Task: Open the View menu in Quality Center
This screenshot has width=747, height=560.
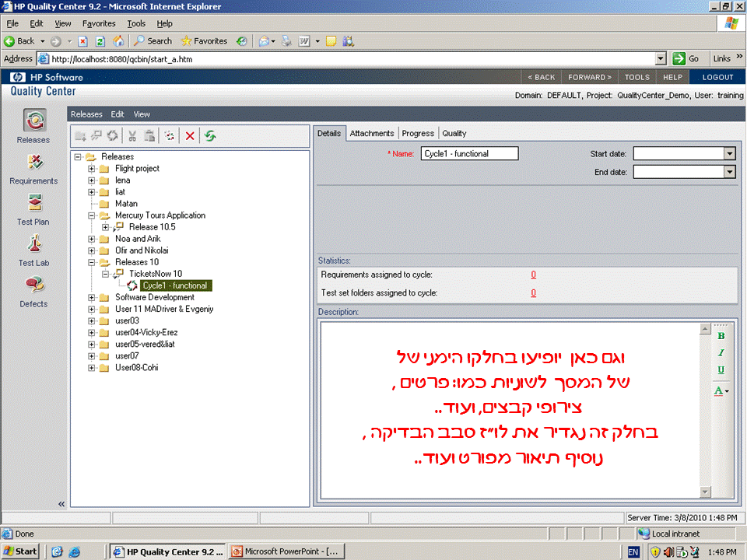Action: [142, 114]
